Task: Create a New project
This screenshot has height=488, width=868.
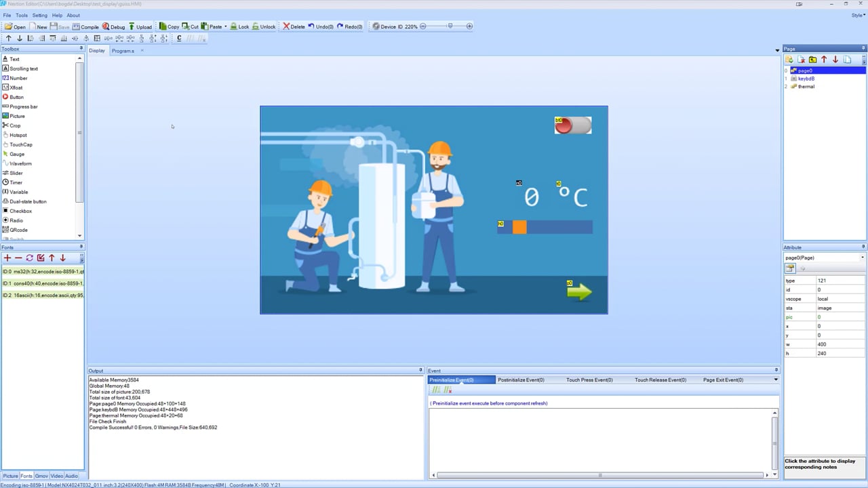Action: coord(38,26)
